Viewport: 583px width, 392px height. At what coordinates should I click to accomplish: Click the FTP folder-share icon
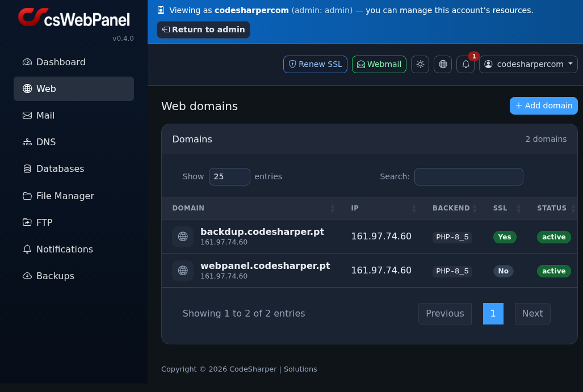(x=27, y=222)
